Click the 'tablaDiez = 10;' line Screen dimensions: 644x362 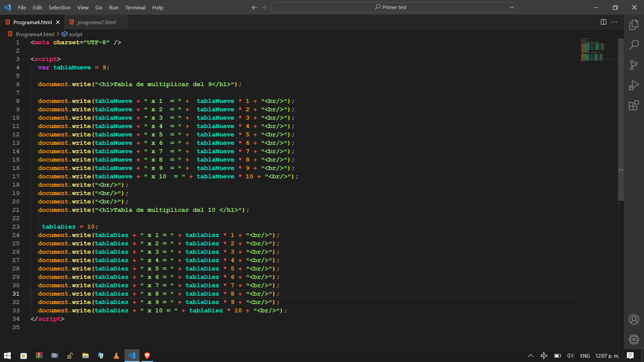(x=70, y=227)
